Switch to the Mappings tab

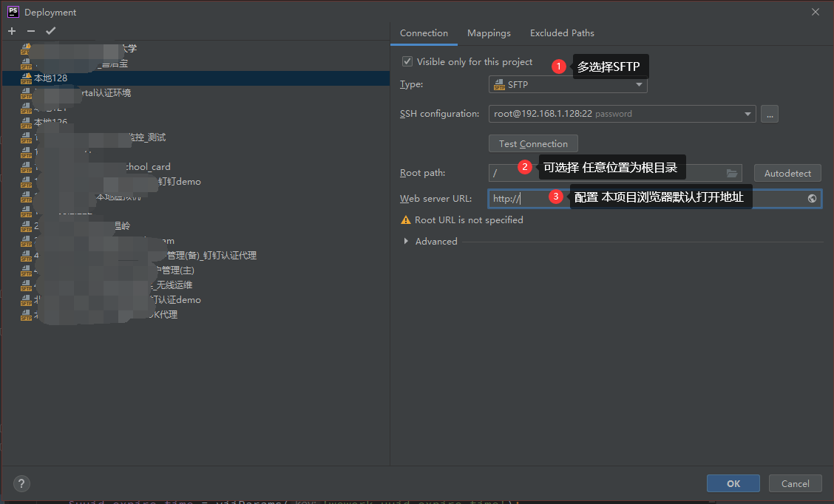coord(489,33)
